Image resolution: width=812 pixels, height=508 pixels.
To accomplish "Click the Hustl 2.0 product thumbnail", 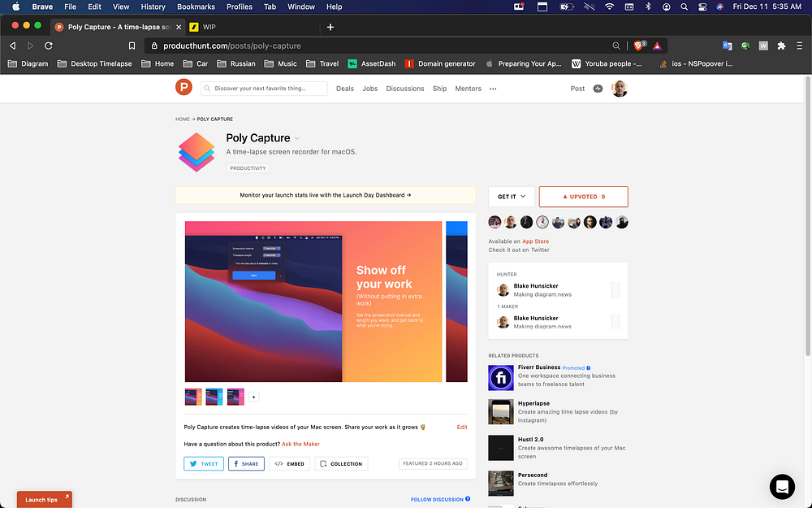I will [501, 448].
